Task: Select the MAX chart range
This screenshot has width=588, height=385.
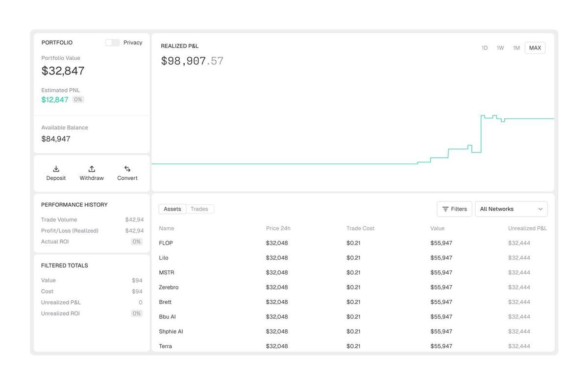Action: click(x=535, y=48)
